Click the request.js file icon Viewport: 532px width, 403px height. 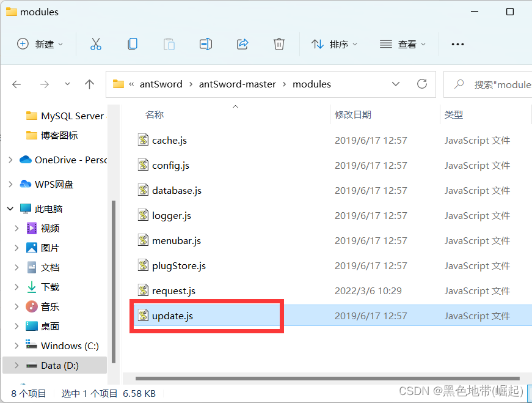143,291
